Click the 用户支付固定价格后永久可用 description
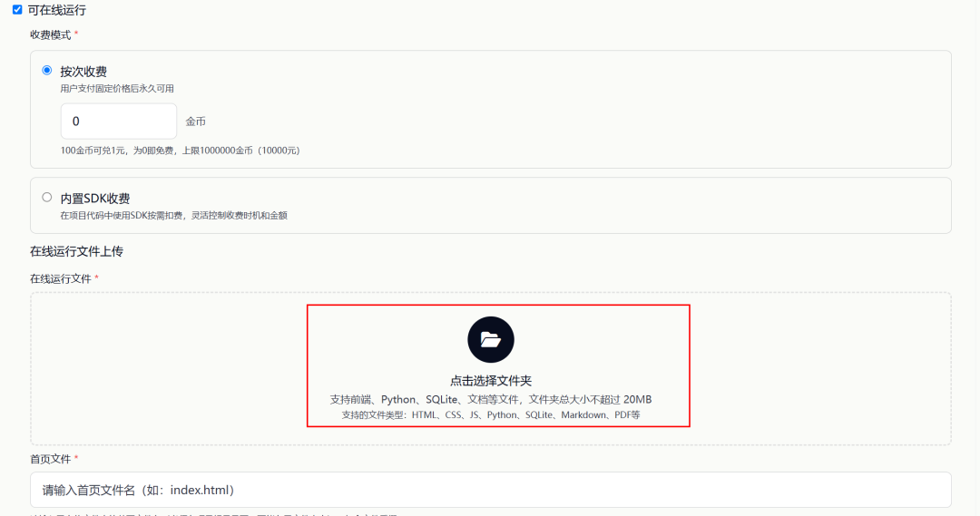The height and width of the screenshot is (516, 980). 117,89
